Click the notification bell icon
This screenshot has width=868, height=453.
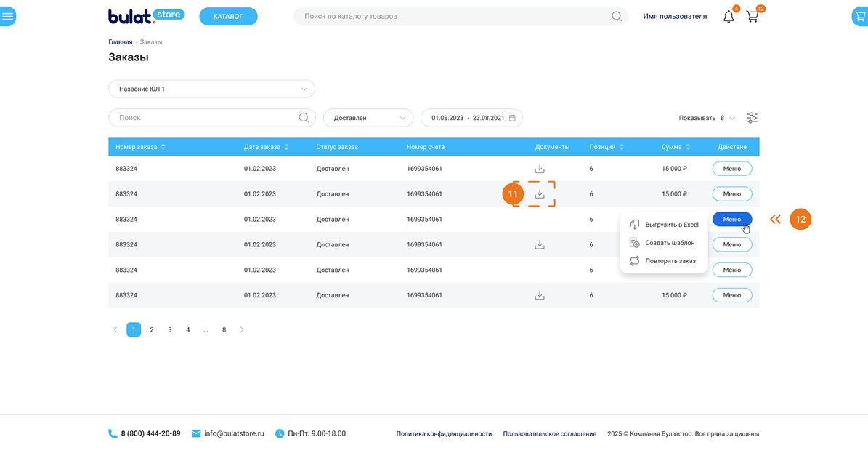point(729,16)
